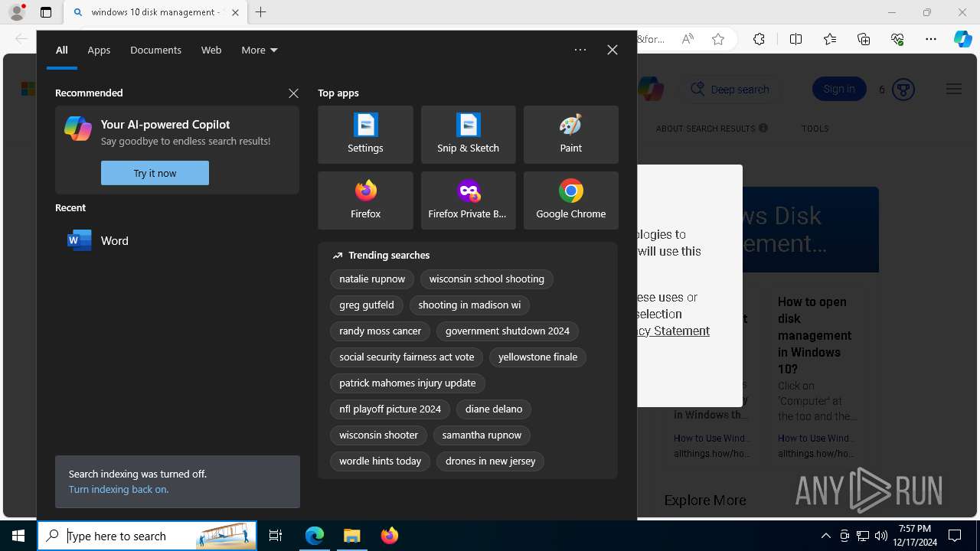Open the Paint app tile
The height and width of the screenshot is (551, 980).
coord(570,135)
